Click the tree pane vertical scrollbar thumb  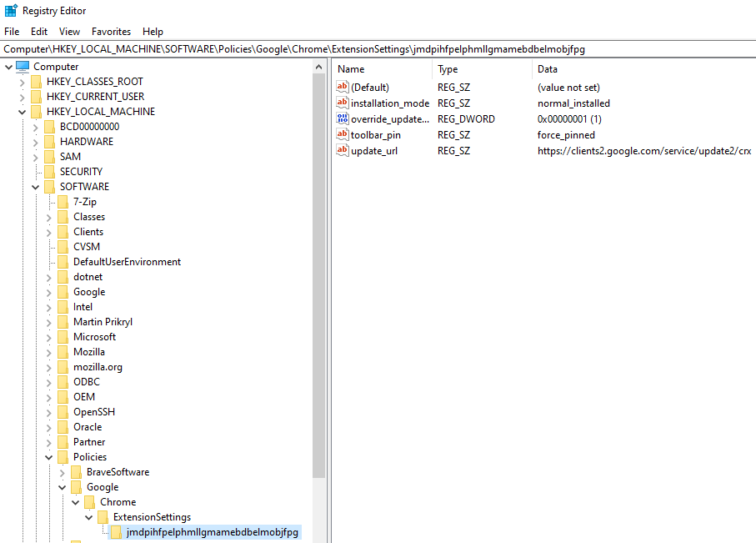(318, 276)
